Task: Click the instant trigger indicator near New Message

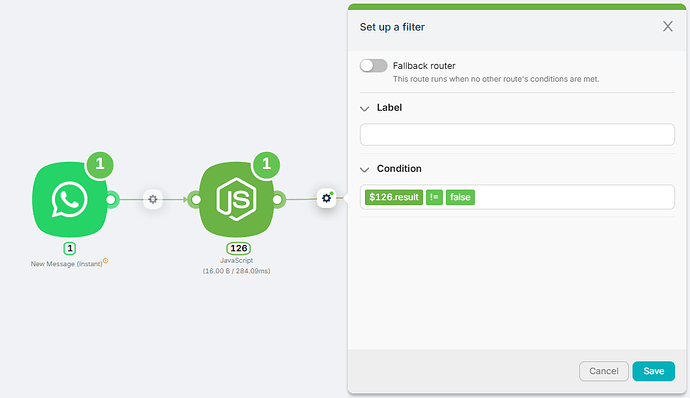Action: pyautogui.click(x=106, y=261)
